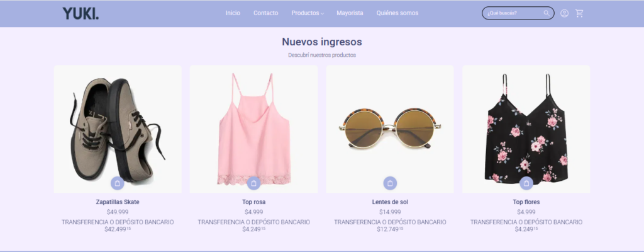644x252 pixels.
Task: Select the skate shoes product image
Action: coord(118,129)
